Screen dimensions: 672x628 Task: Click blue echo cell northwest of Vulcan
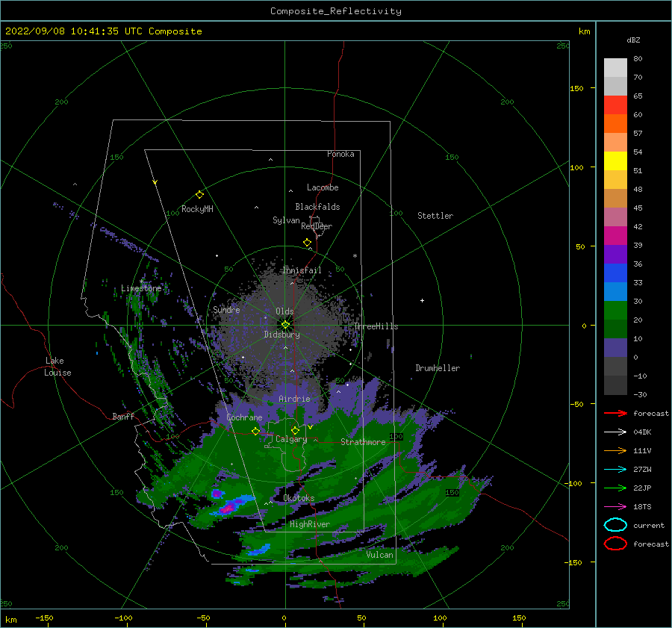pyautogui.click(x=260, y=550)
